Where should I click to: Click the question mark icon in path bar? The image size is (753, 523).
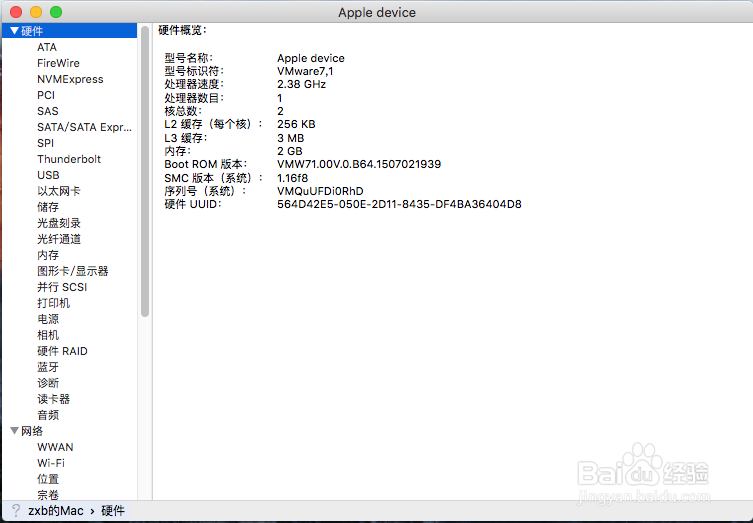pos(16,511)
